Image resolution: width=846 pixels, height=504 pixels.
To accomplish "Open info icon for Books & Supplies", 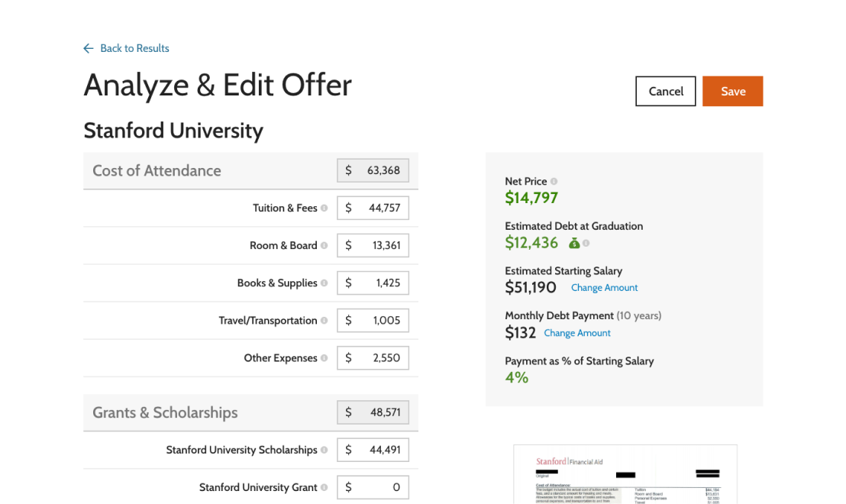I will coord(325,283).
